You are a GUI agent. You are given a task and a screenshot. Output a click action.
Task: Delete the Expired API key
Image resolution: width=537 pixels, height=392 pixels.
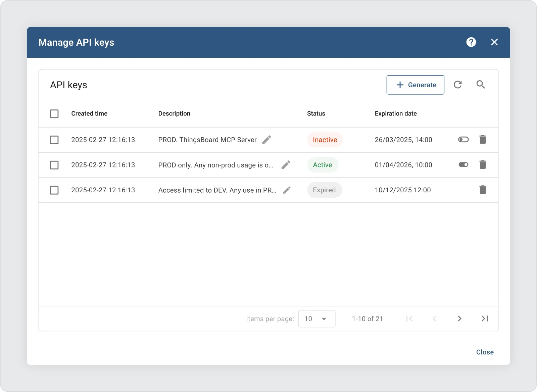[483, 190]
